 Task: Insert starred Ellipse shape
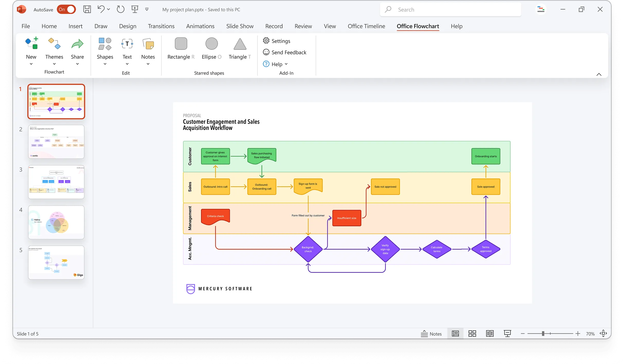(212, 43)
